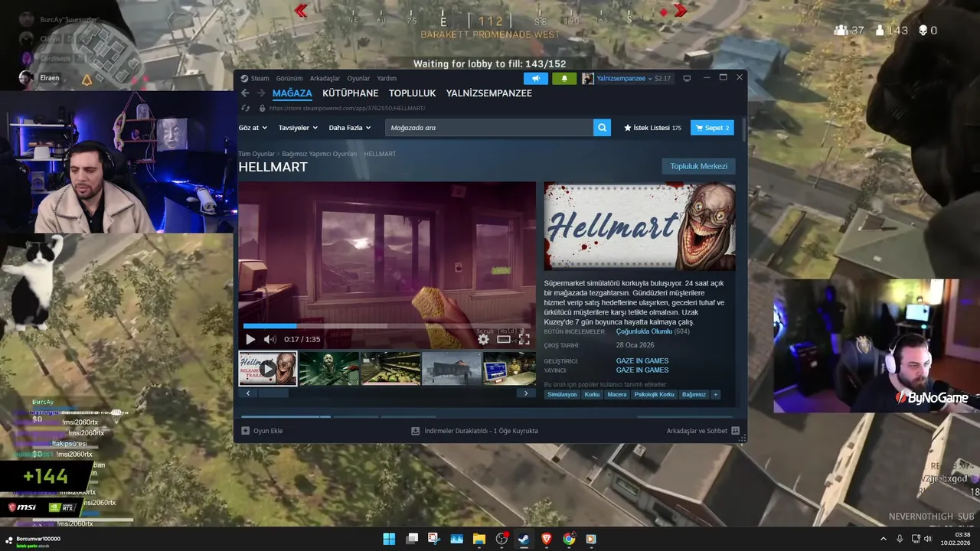Expand the Göz at dropdown
The image size is (980, 551).
[x=253, y=128]
